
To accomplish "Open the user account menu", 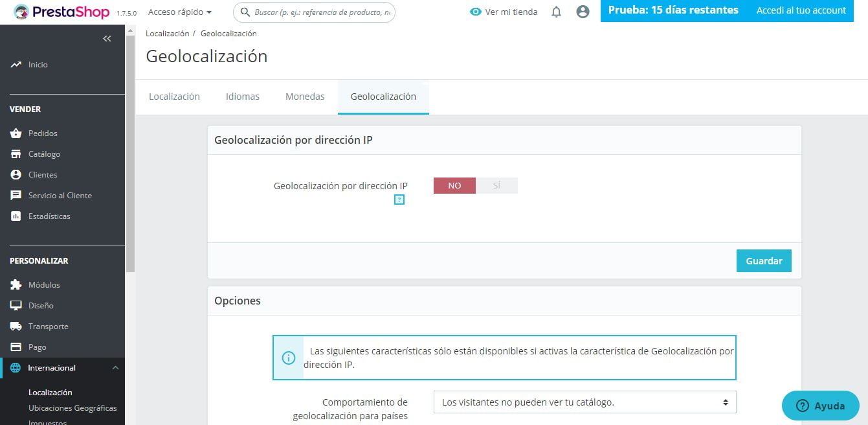I will click(582, 11).
